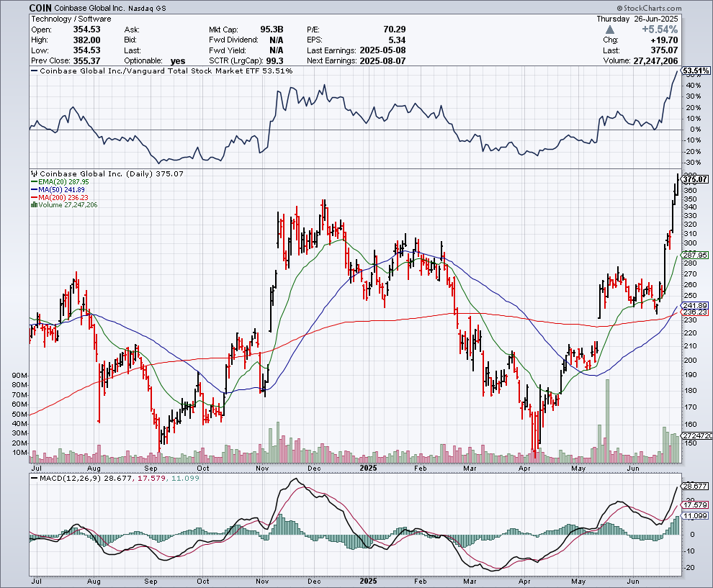Click the 'Nasdaq GS' exchange label
713x588 pixels.
click(147, 8)
